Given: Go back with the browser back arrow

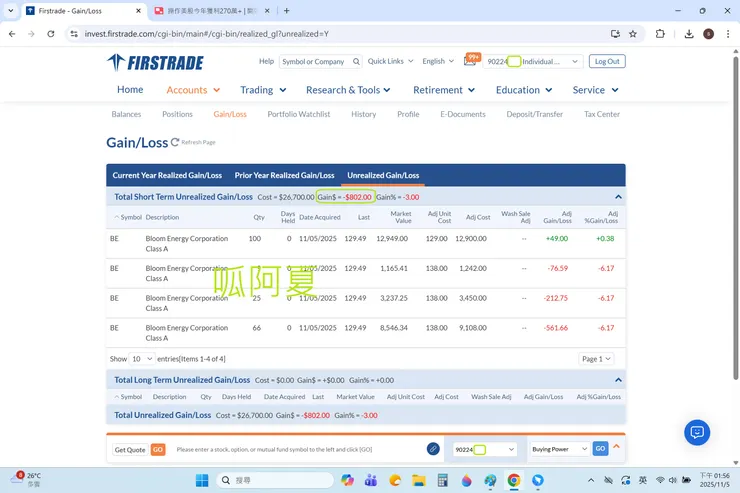Looking at the screenshot, I should 12,34.
